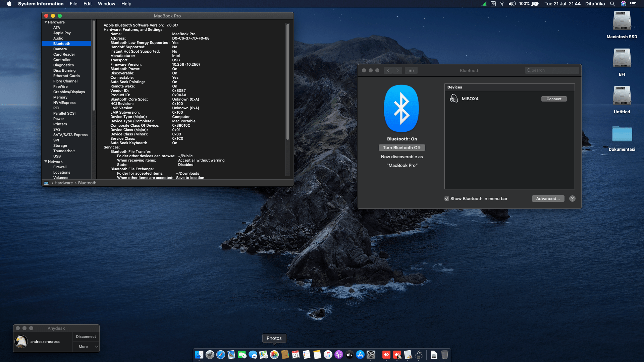Open Notification Center from the menu bar
Viewport: 644px width, 362px height.
(633, 4)
